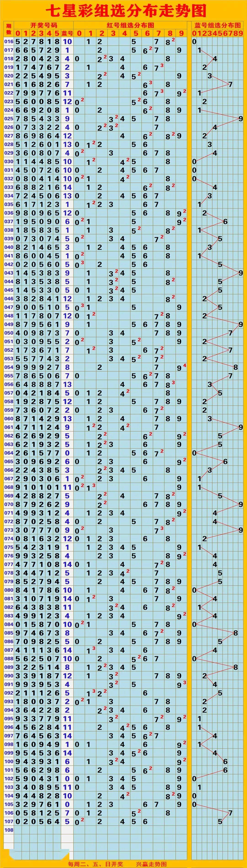Click header digit 5 of 红号组选分布图

point(136,33)
